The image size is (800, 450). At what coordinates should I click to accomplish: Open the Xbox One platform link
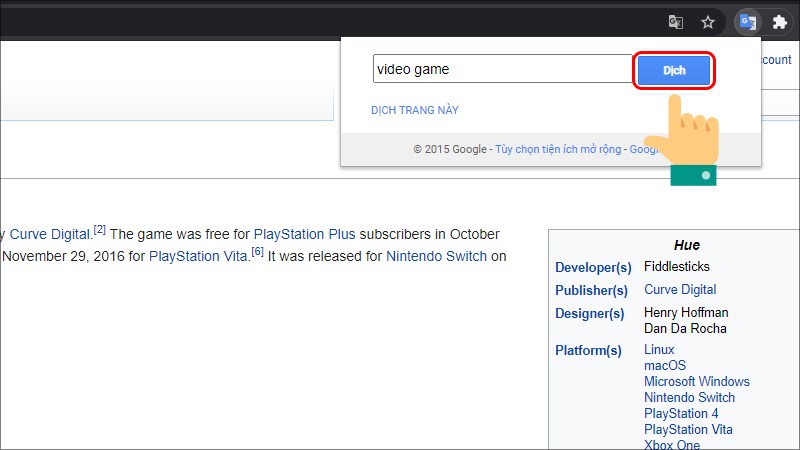(671, 444)
